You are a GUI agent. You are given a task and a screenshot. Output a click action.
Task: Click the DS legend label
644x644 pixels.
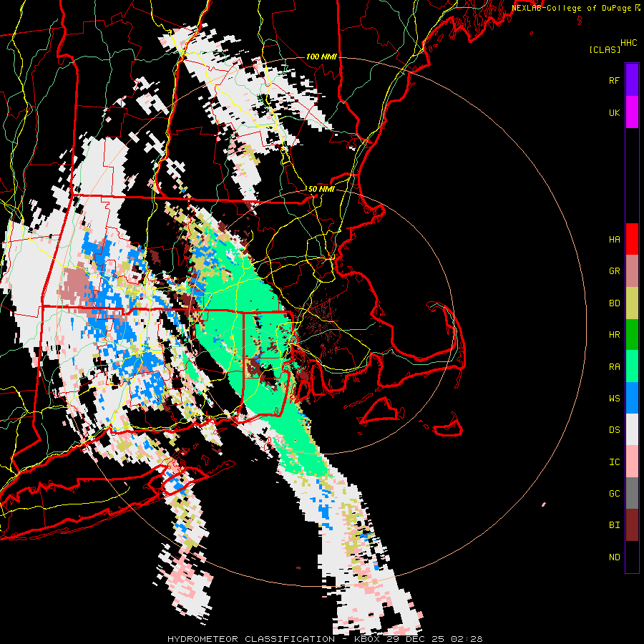tap(614, 430)
